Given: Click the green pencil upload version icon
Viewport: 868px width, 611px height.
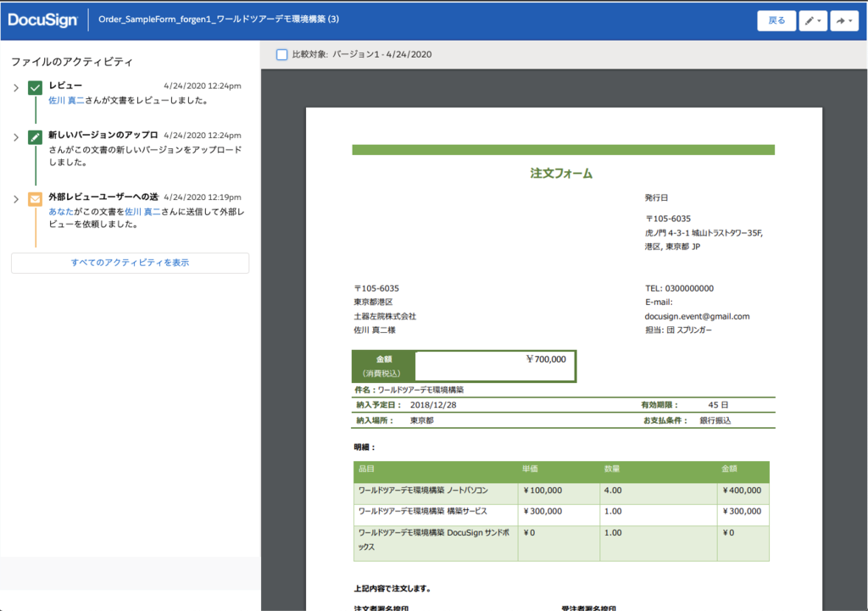Looking at the screenshot, I should click(36, 137).
